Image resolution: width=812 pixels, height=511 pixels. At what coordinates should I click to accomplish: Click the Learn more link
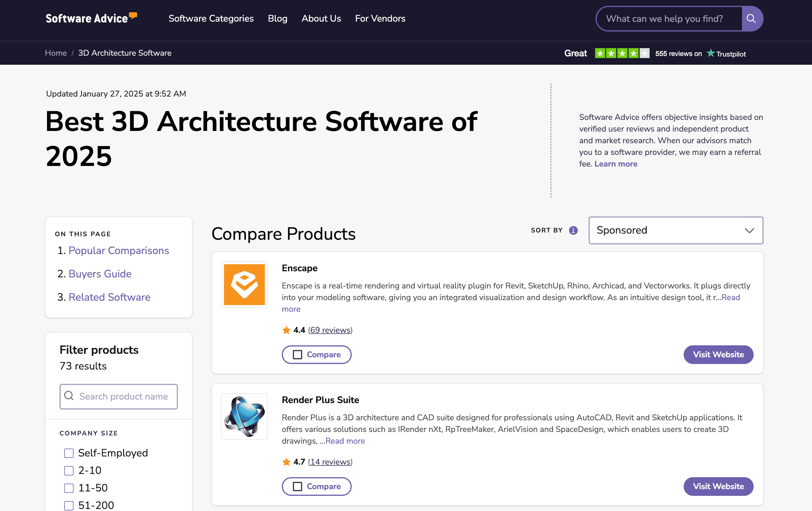coord(616,164)
